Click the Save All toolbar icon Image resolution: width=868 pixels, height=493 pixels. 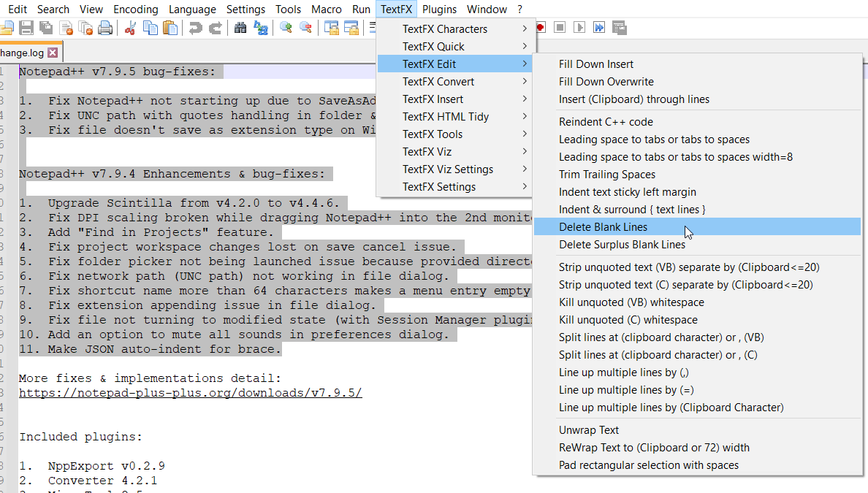click(x=46, y=28)
